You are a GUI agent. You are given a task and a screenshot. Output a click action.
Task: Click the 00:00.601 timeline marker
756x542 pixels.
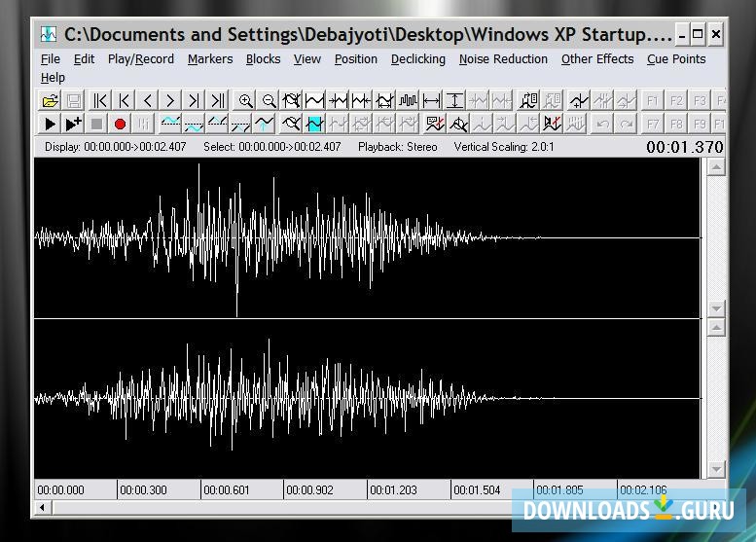click(x=227, y=489)
